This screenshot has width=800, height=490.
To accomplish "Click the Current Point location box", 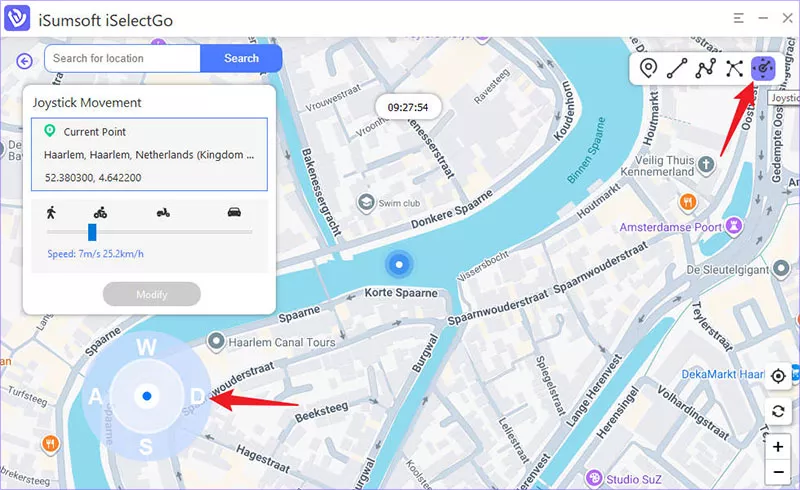I will coord(149,154).
